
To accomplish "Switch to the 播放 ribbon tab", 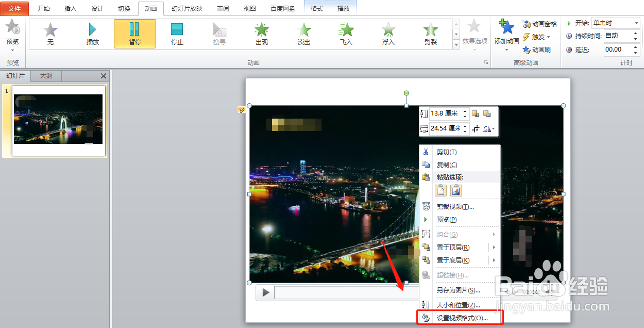I will pos(343,8).
